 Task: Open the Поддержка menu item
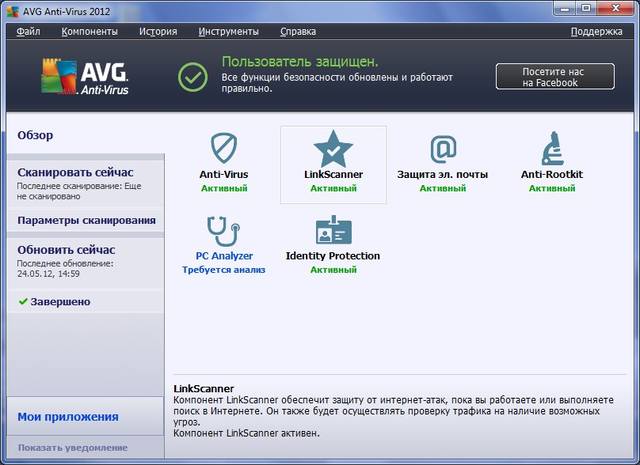click(x=596, y=31)
